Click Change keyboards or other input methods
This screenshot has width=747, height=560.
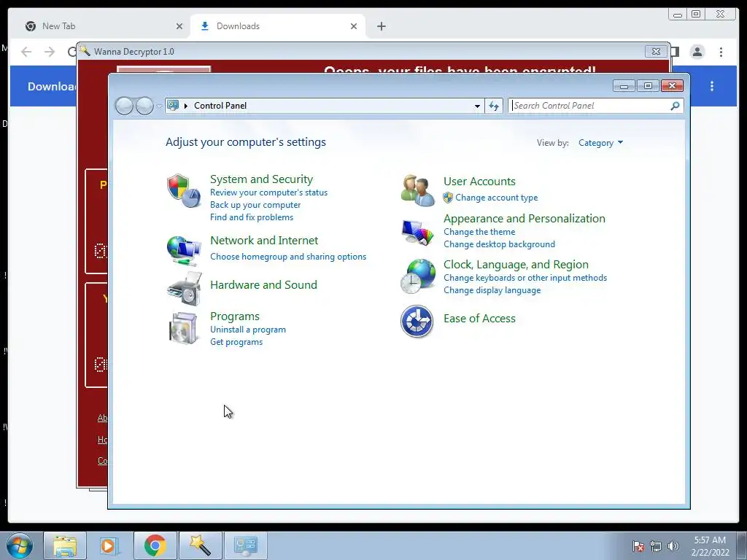[525, 278]
